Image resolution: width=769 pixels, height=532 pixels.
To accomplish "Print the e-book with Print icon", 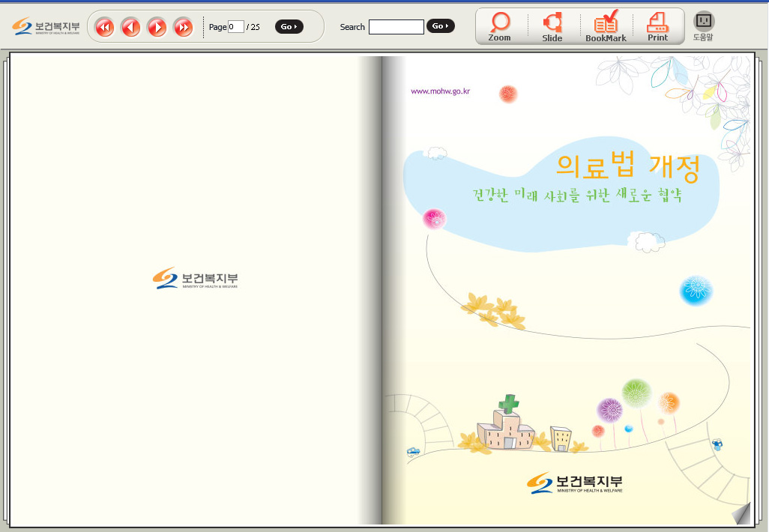I will coord(657,26).
